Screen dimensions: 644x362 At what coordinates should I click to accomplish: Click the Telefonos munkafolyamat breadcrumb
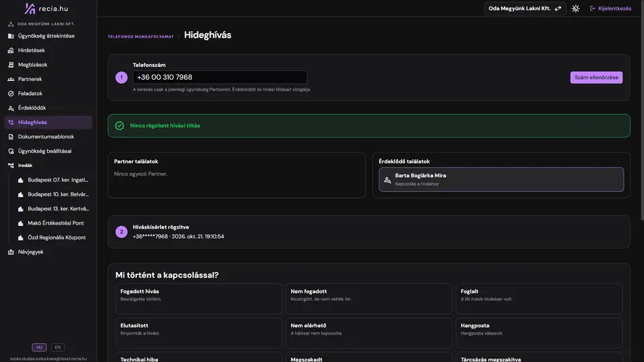click(140, 36)
